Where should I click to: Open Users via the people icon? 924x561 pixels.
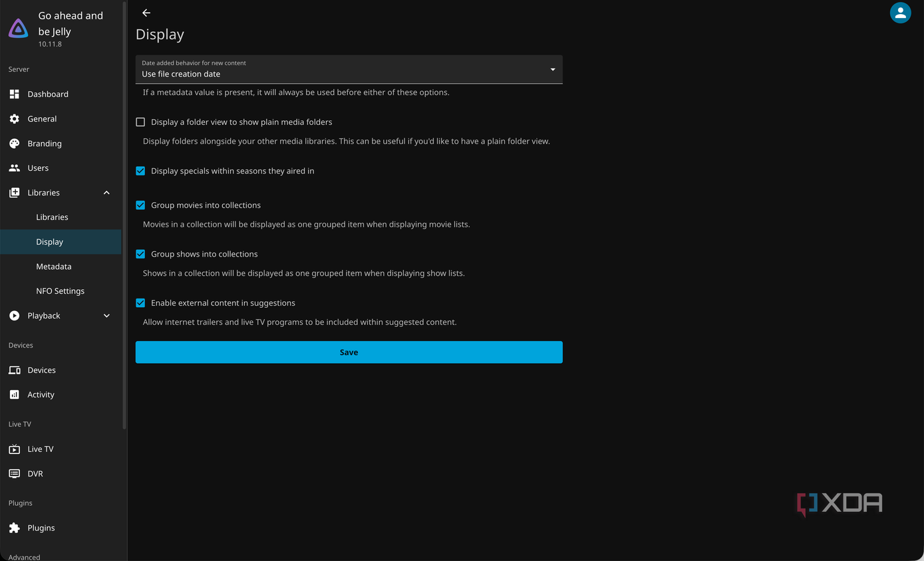tap(14, 168)
